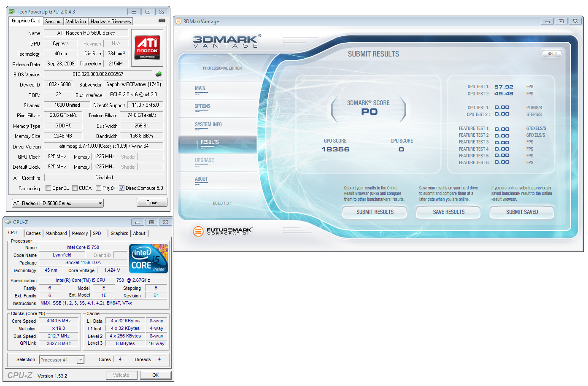The image size is (588, 386).
Task: Enable the PhysX checkbox
Action: click(x=98, y=188)
